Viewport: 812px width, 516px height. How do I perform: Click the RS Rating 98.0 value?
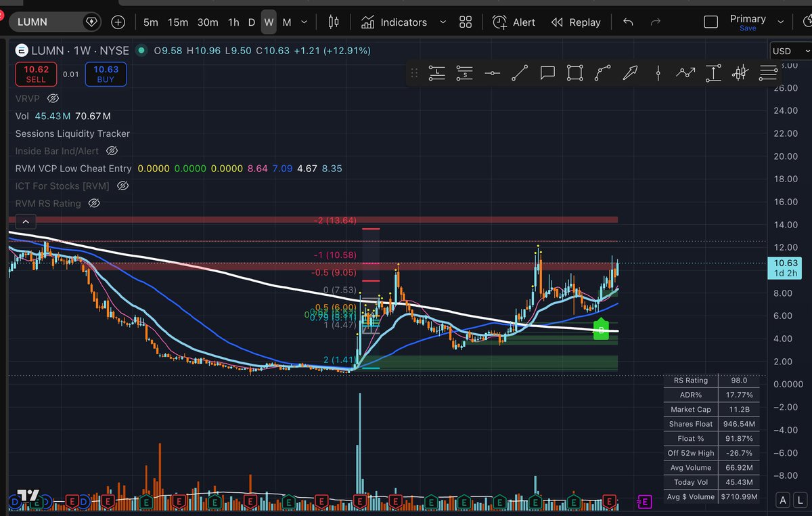tap(740, 381)
